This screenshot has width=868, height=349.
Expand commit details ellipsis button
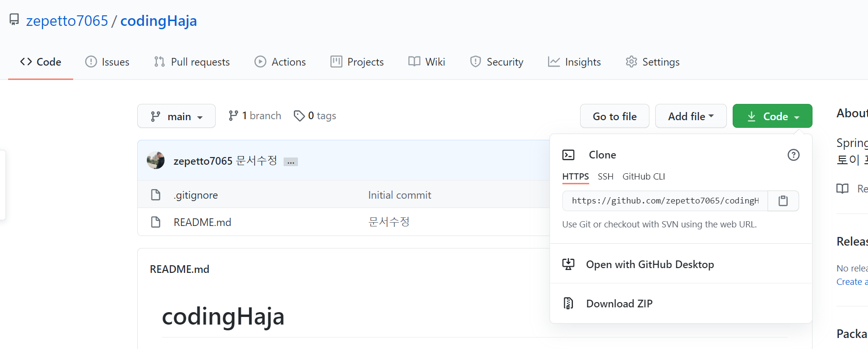point(291,162)
